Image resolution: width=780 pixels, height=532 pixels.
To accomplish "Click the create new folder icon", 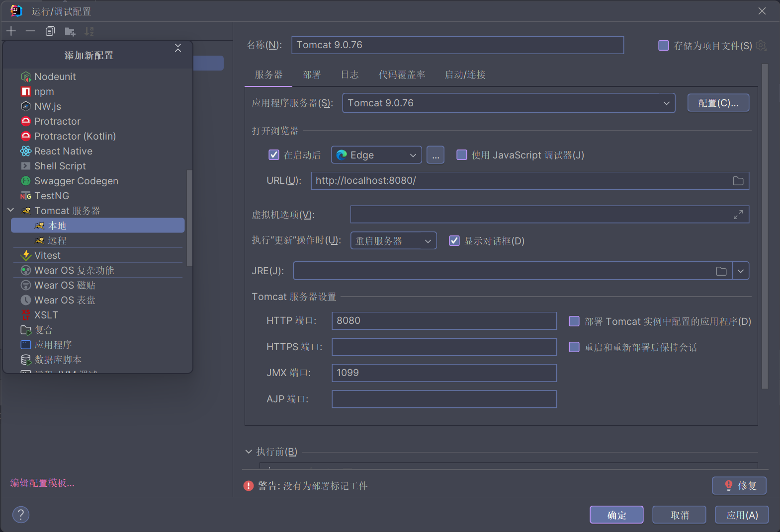I will pyautogui.click(x=70, y=32).
